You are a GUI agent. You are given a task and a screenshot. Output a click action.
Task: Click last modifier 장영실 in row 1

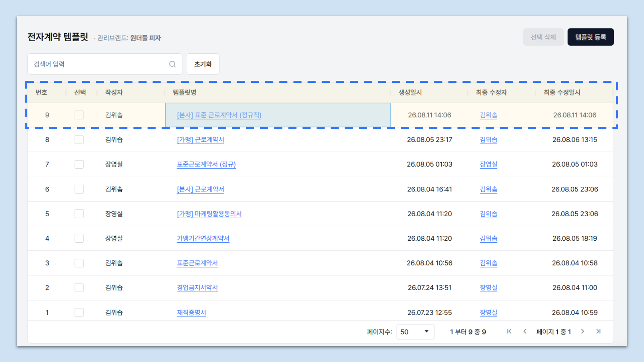(x=489, y=312)
